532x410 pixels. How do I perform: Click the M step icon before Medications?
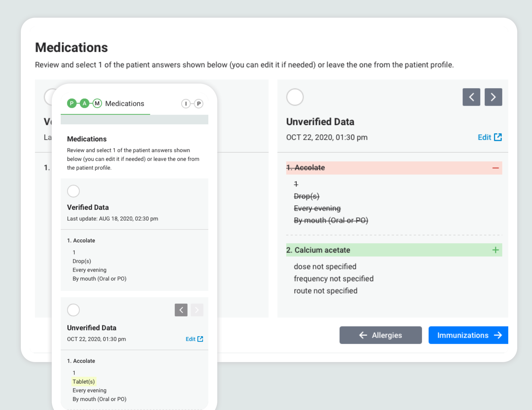[x=97, y=103]
